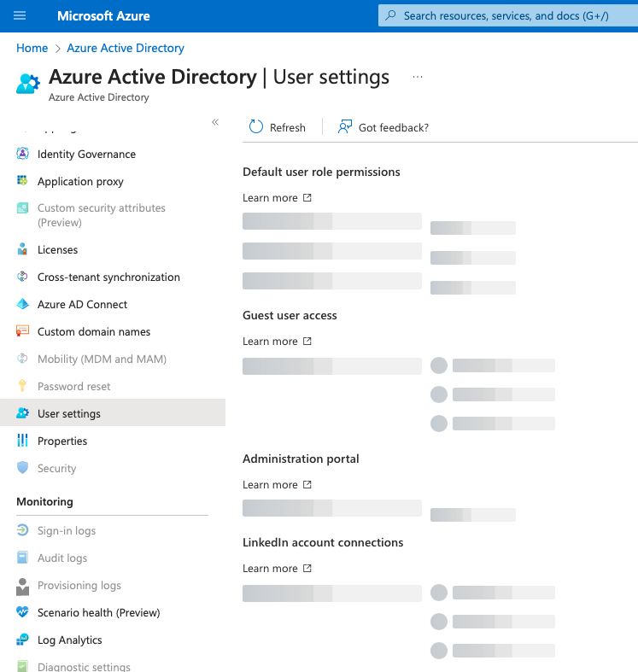Click Got feedback? button
Screen dimensions: 638x672
pos(383,127)
